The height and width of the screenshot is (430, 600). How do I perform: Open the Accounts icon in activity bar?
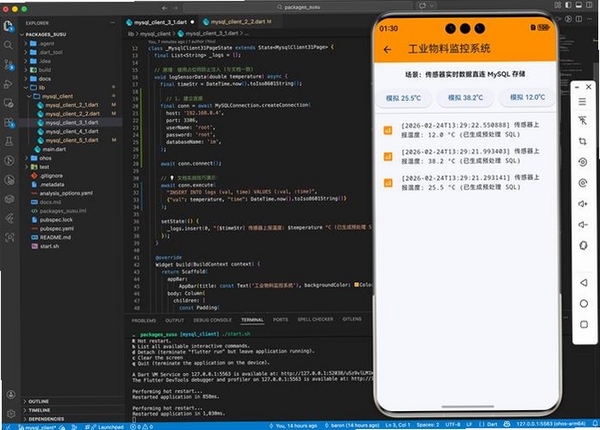tap(11, 394)
